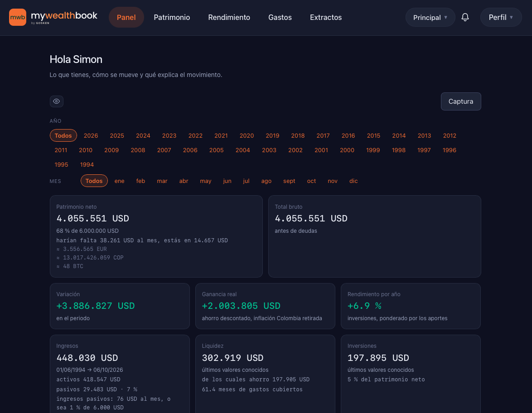Click the Variación value +3.886.827 USD
This screenshot has height=413, width=532.
click(95, 306)
